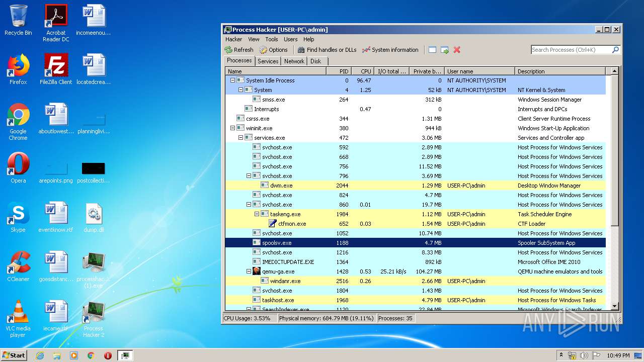Click Find handles or DLLs
Image resolution: width=644 pixels, height=362 pixels.
(327, 50)
